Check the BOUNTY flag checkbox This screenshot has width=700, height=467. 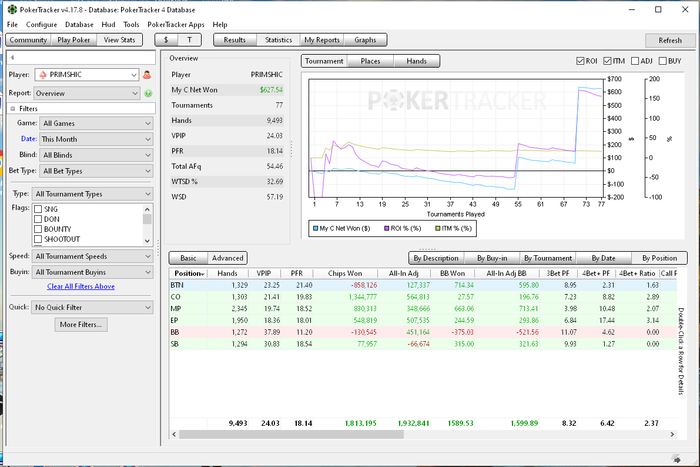[x=38, y=229]
